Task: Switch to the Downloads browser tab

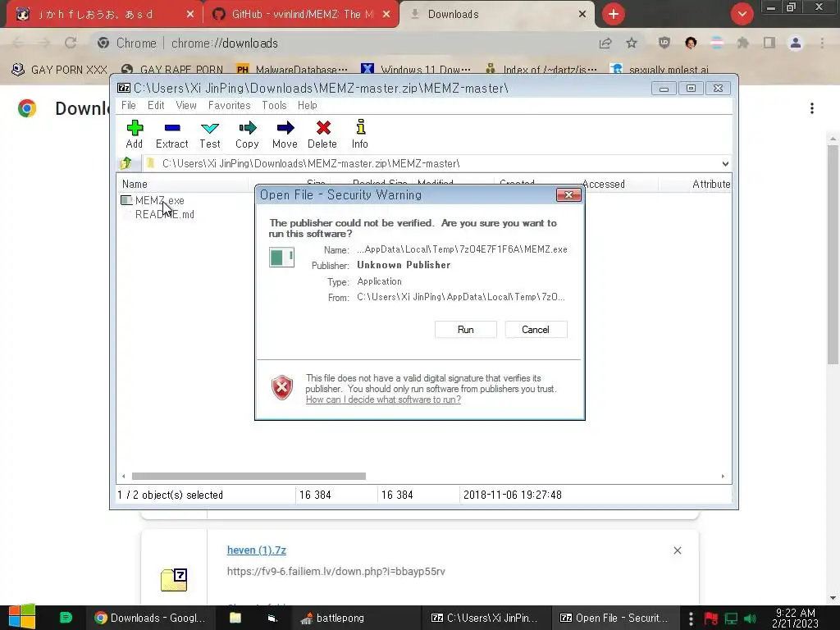Action: tap(497, 14)
